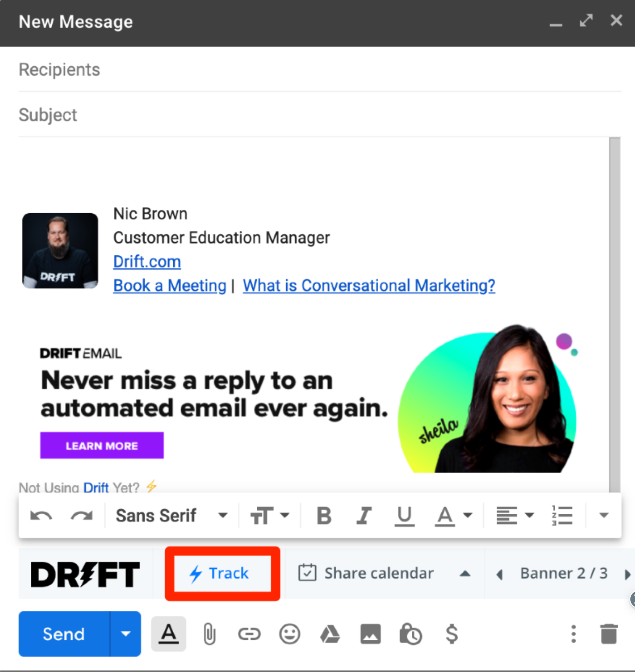Image resolution: width=635 pixels, height=672 pixels.
Task: Insert a file using Google Drive
Action: (x=330, y=634)
